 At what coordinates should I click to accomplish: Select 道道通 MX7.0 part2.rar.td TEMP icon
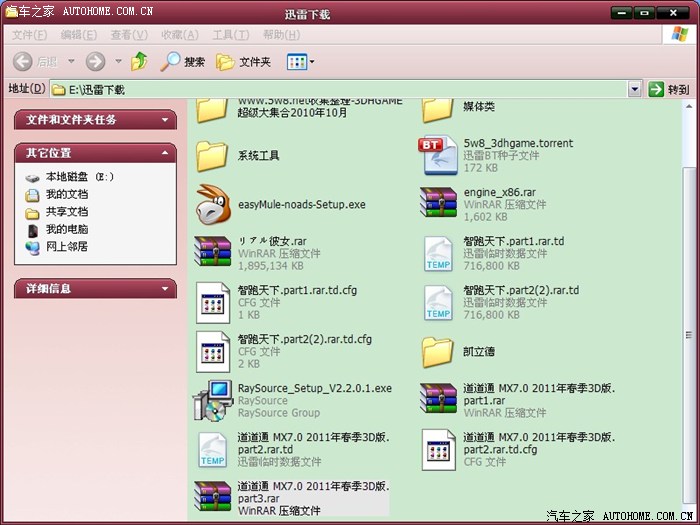(212, 450)
